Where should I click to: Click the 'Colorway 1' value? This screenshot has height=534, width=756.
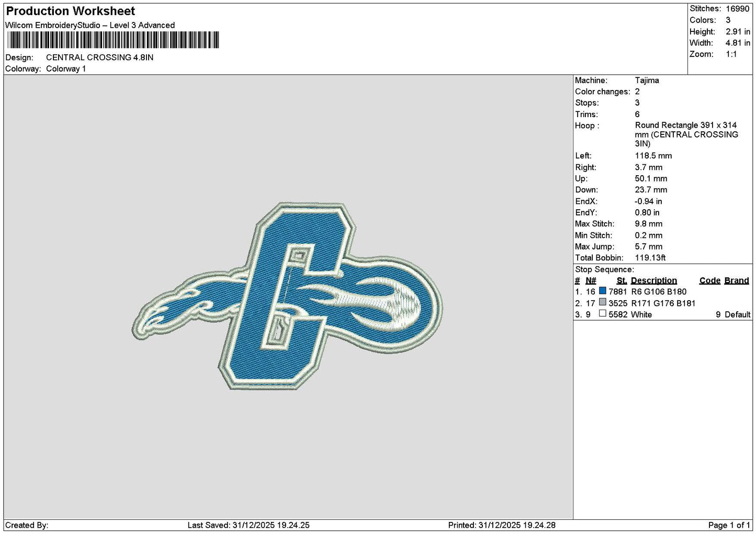[x=66, y=69]
